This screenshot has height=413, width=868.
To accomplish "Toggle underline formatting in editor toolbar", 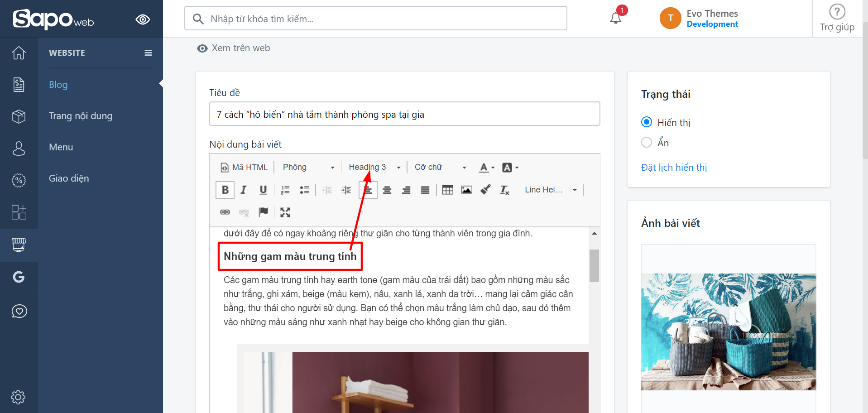I will (x=263, y=190).
